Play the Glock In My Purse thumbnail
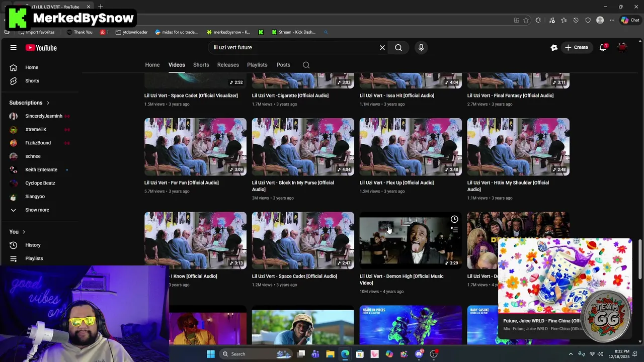The height and width of the screenshot is (362, 644). [x=303, y=147]
